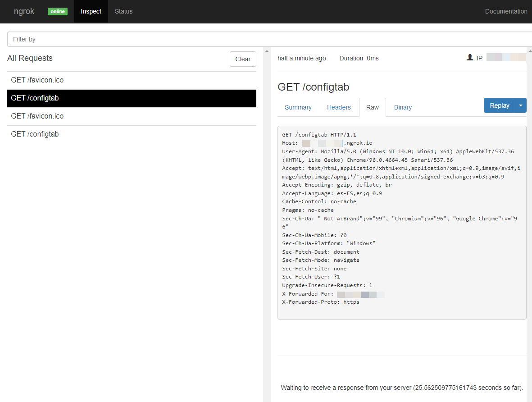
Task: Click the green online status badge
Action: 57,11
